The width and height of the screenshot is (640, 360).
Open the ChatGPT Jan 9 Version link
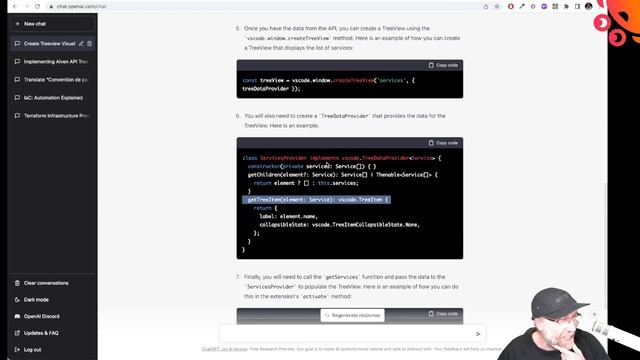point(224,349)
